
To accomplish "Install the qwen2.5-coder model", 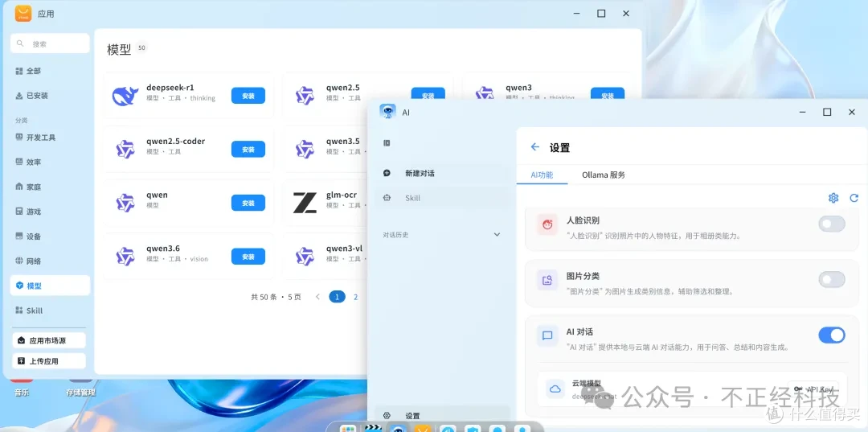I will pyautogui.click(x=248, y=149).
